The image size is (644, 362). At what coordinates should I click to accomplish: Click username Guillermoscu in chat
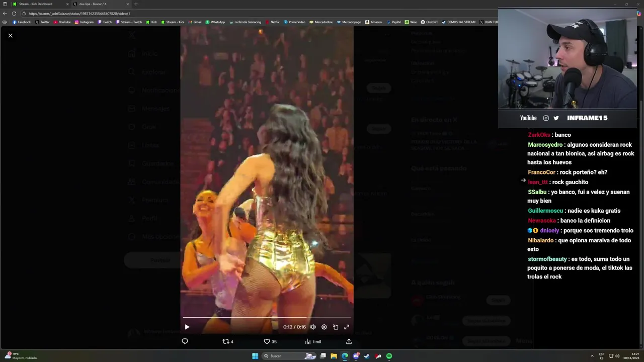point(545,211)
